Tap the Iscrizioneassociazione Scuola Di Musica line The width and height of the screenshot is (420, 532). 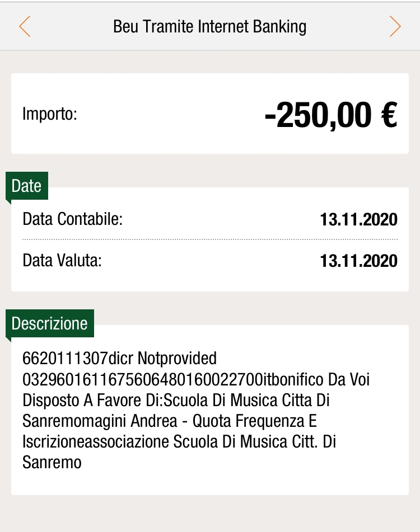coord(179,442)
